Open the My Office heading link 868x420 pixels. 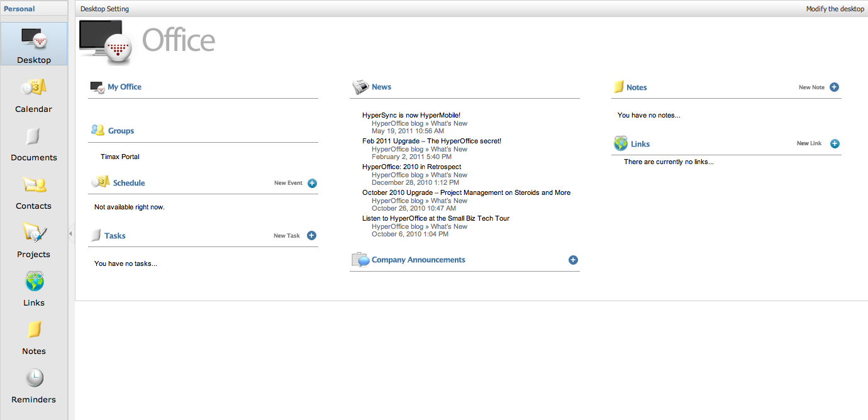coord(125,87)
